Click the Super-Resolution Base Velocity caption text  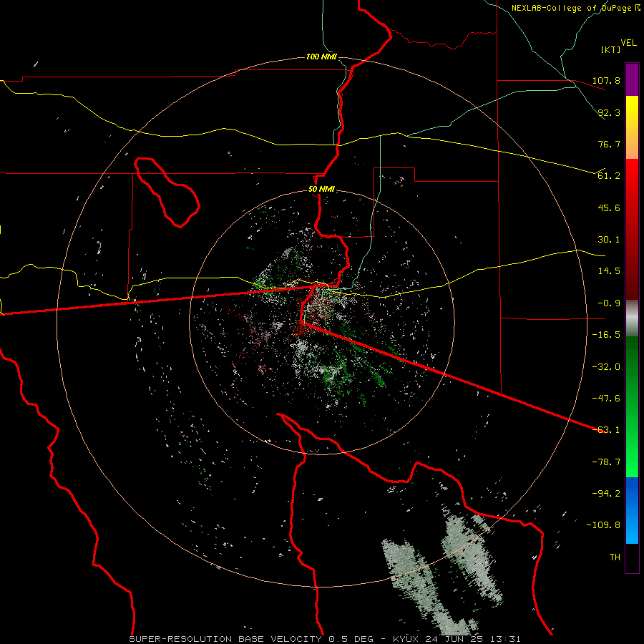tap(325, 639)
